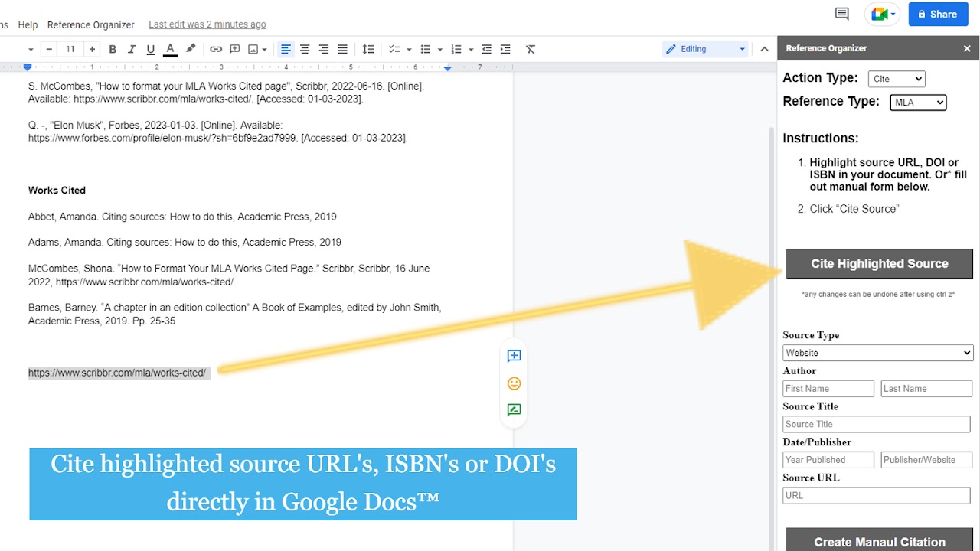Click the Cite Highlighted Source button
980x551 pixels.
click(x=880, y=264)
